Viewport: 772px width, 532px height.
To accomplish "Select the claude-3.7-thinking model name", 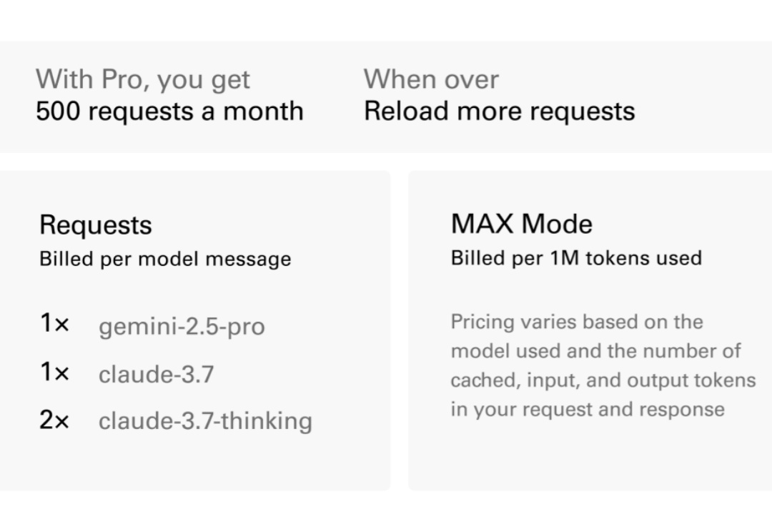I will [x=205, y=421].
